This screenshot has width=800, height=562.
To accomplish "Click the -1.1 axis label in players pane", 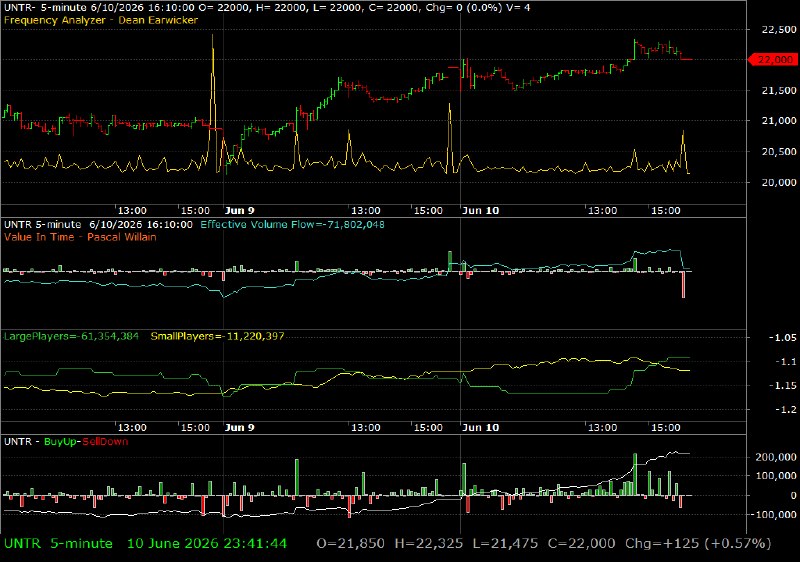I will click(x=785, y=362).
